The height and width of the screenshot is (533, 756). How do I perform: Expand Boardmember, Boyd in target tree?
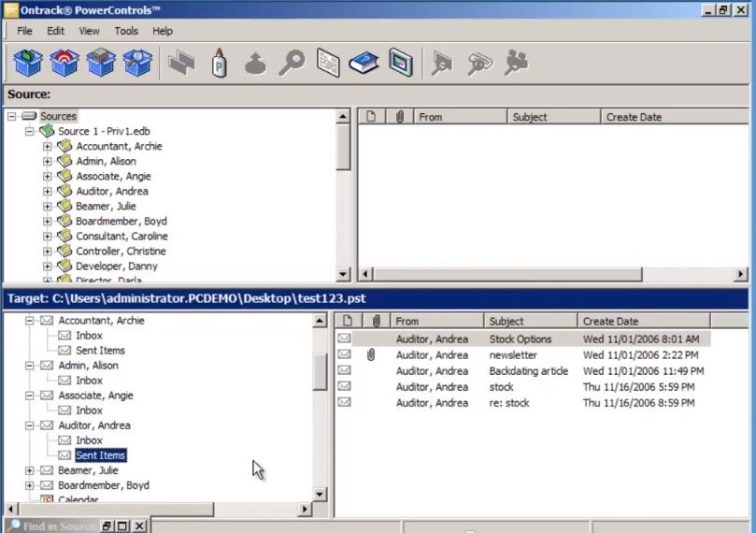[x=29, y=485]
